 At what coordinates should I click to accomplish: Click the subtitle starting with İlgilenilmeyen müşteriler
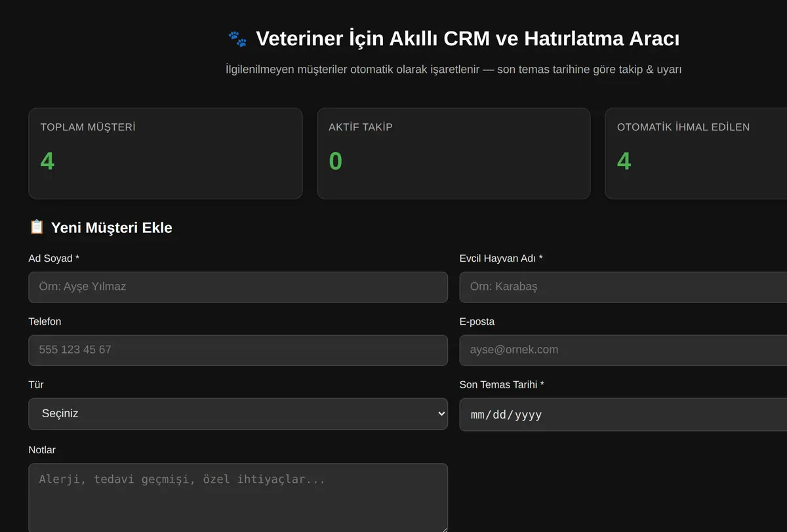453,69
